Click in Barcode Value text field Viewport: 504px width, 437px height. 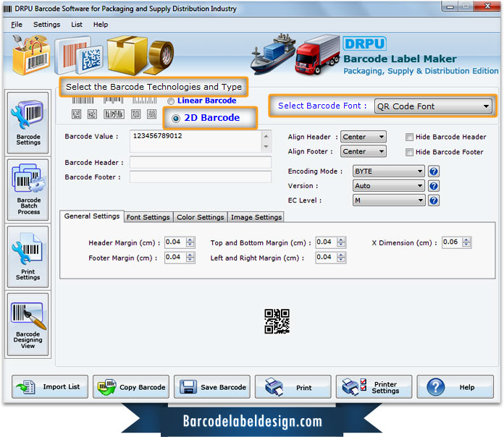196,141
